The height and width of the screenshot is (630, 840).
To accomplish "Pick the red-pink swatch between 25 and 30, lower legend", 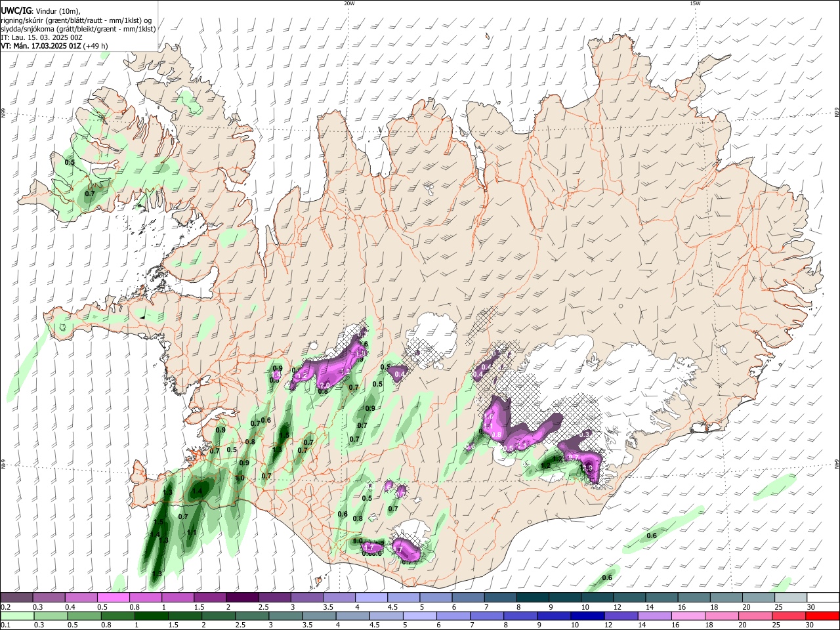I will (789, 616).
